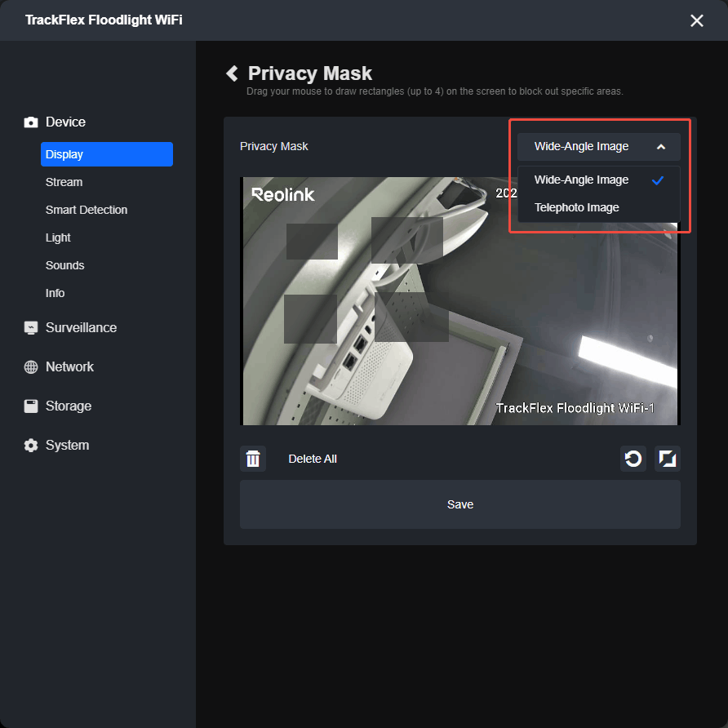Open the Light settings page
This screenshot has width=728, height=728.
pos(58,237)
